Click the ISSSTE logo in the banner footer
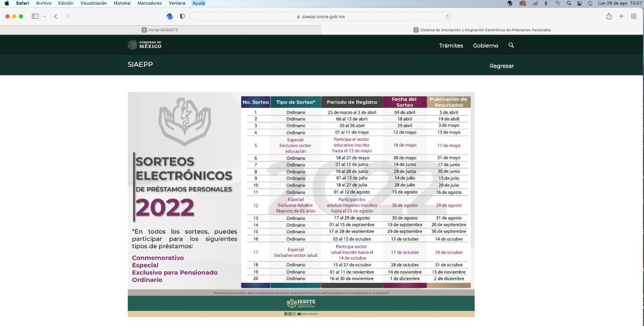The height and width of the screenshot is (326, 644). [301, 303]
